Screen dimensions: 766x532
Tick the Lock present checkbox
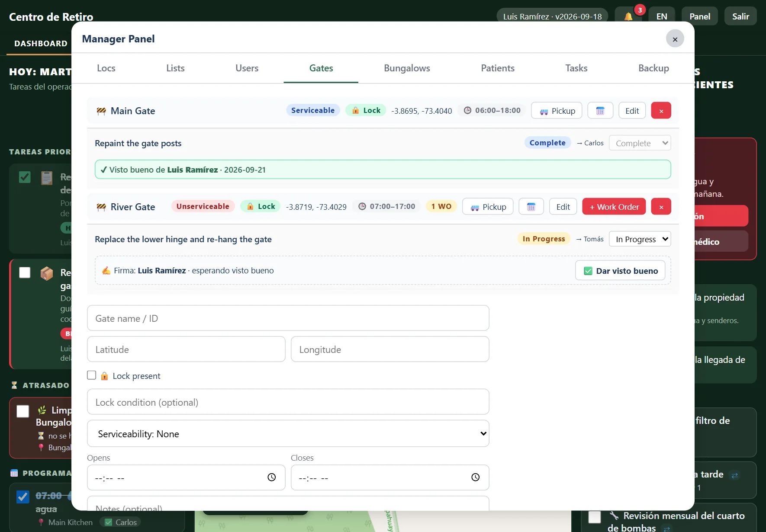pos(91,375)
